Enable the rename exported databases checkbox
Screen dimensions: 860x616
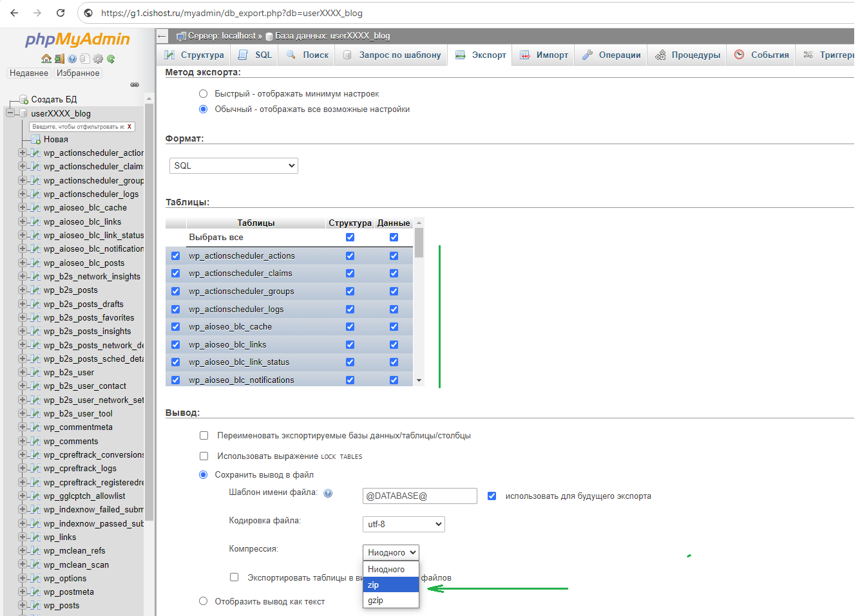click(204, 436)
